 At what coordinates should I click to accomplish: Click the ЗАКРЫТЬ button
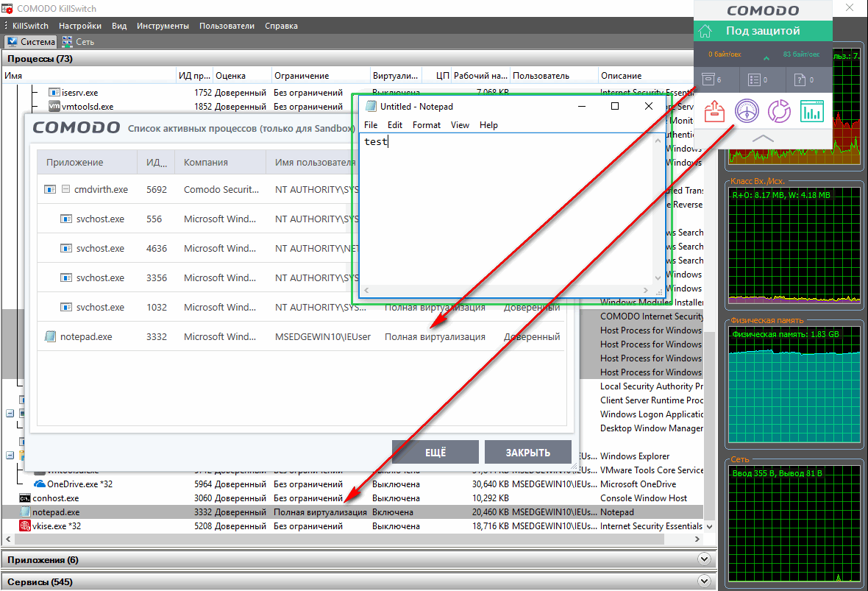pos(528,453)
